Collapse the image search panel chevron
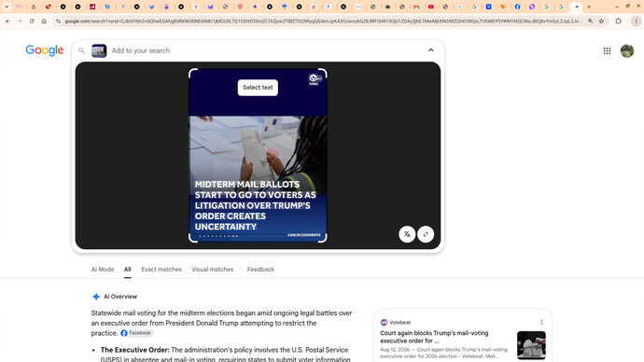Viewport: 644px width, 362px height. point(431,50)
